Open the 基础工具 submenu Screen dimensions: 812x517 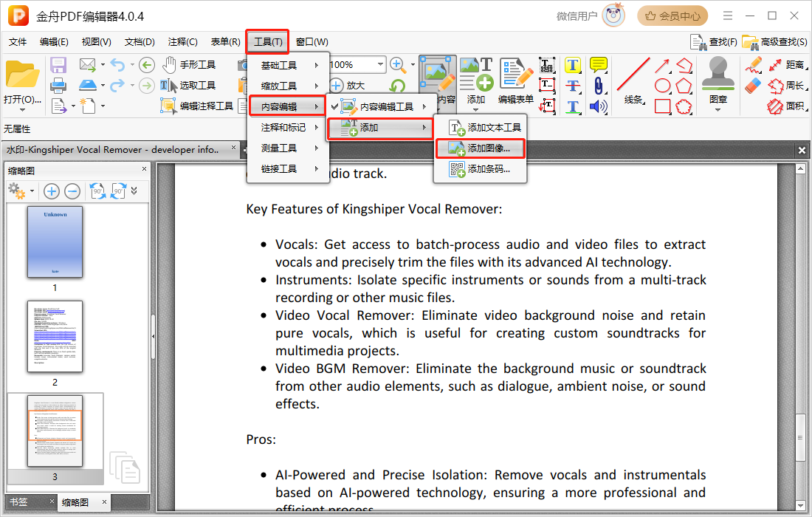click(x=288, y=65)
